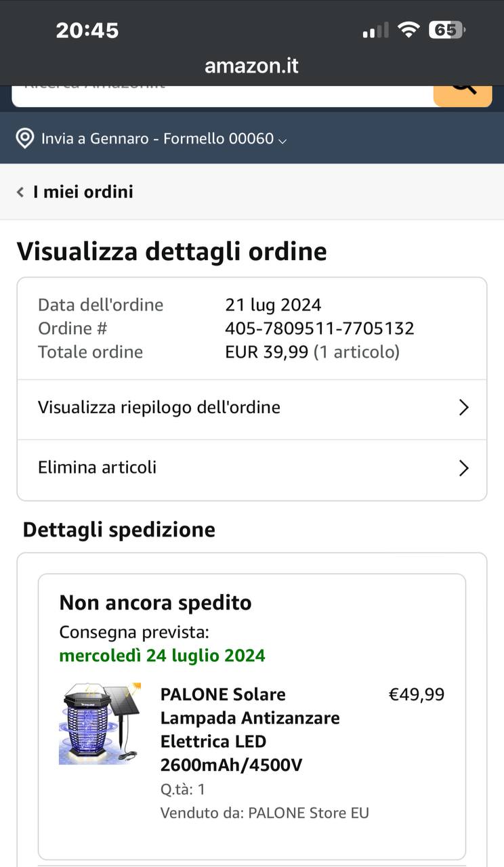Viewport: 504px width, 867px height.
Task: Tap the order number 405-7809511-7705132
Action: pos(320,329)
